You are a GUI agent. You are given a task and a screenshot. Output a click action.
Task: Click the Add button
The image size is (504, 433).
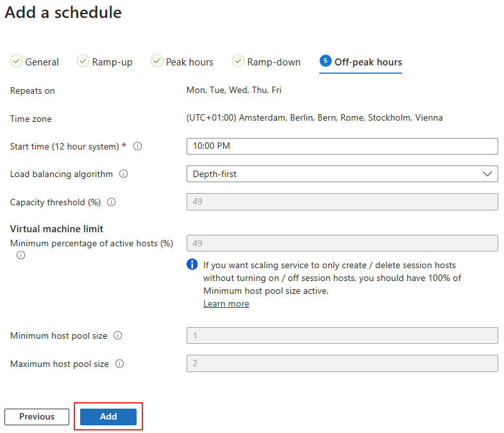point(108,416)
